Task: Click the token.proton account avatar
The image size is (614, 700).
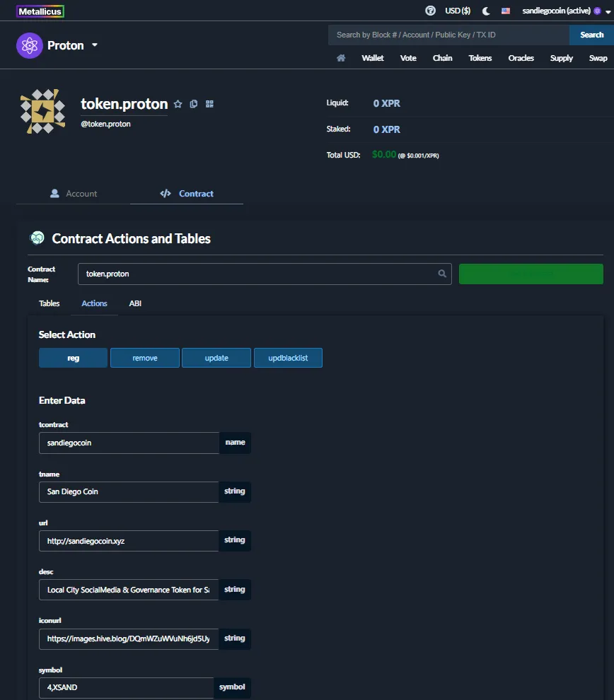Action: [43, 111]
